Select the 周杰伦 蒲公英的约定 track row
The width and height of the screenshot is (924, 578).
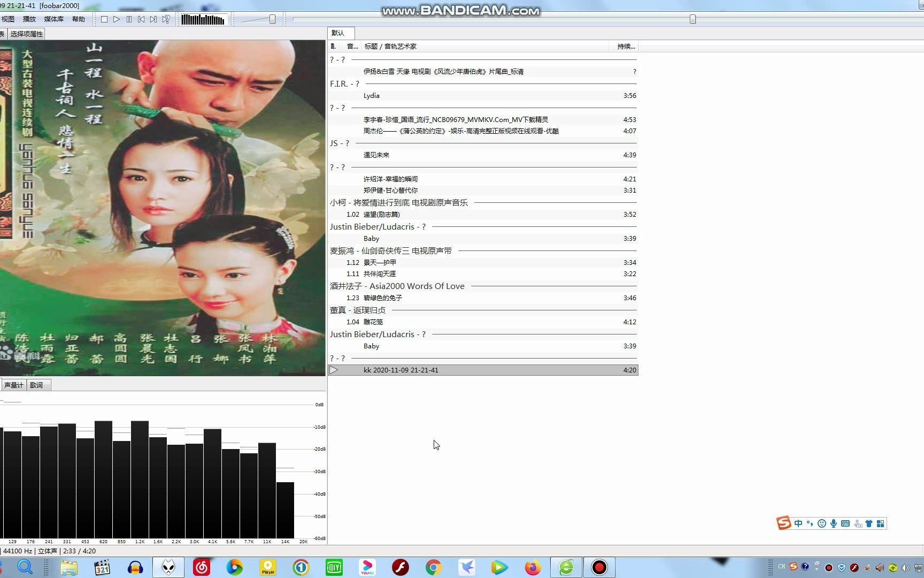(483, 131)
